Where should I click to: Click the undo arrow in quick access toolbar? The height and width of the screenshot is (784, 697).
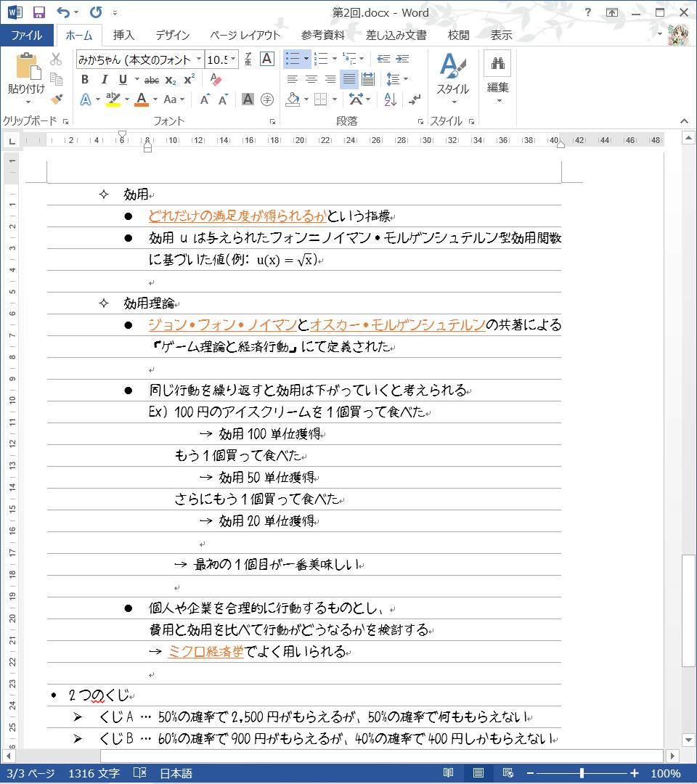63,12
